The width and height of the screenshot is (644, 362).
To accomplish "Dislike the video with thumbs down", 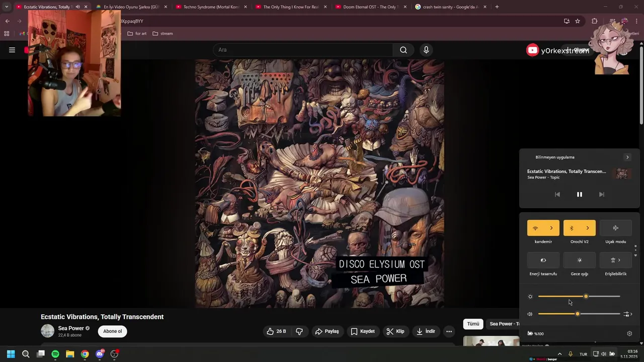I will tap(299, 331).
